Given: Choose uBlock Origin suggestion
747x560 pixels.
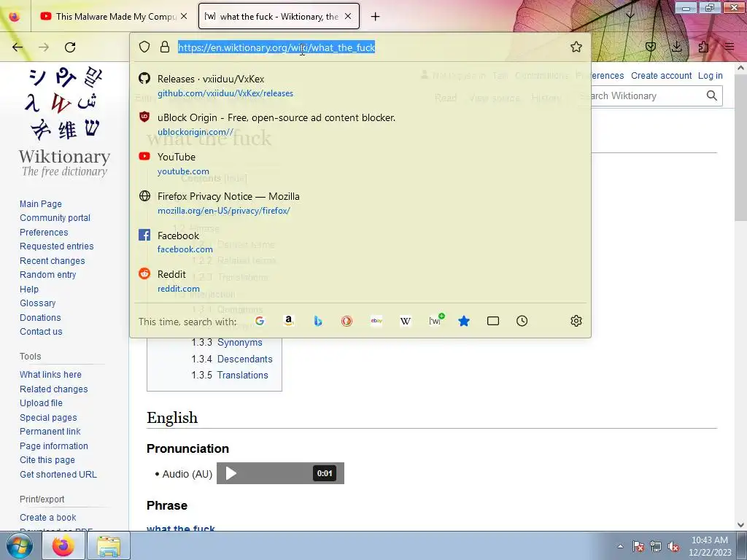Looking at the screenshot, I should (x=360, y=124).
